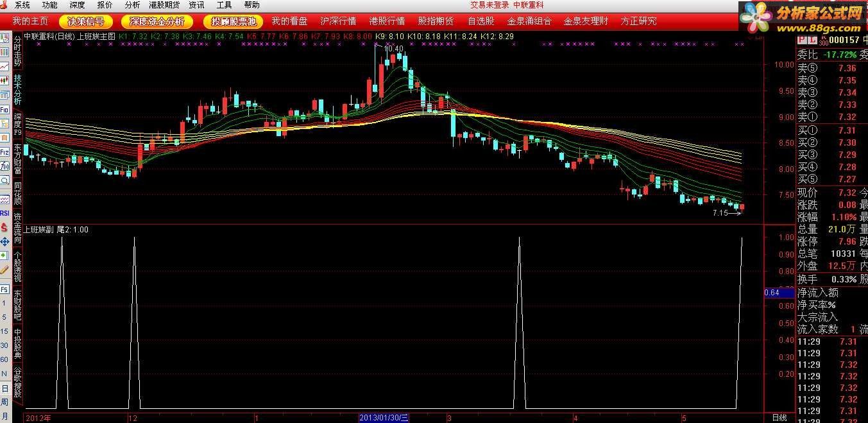Open 金泉涌组合 tab

click(529, 21)
